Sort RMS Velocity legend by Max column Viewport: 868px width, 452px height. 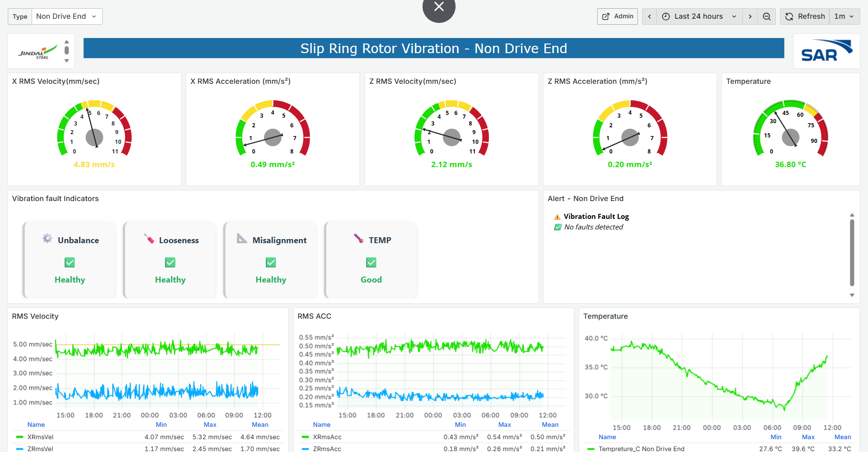(210, 425)
